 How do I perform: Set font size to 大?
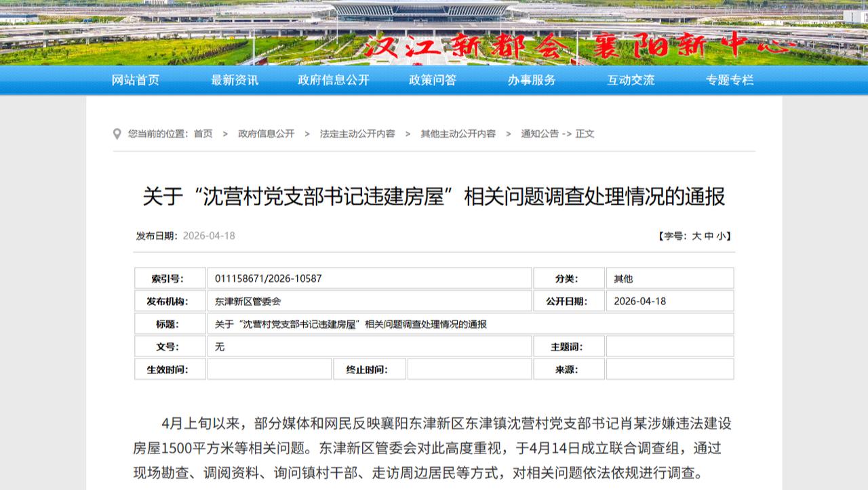point(696,237)
